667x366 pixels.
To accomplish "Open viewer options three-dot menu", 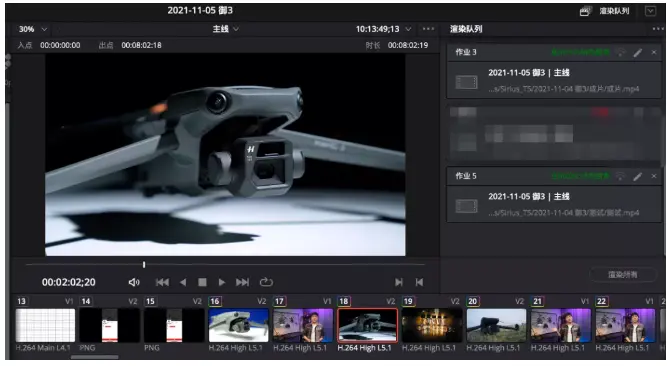I will tap(428, 29).
